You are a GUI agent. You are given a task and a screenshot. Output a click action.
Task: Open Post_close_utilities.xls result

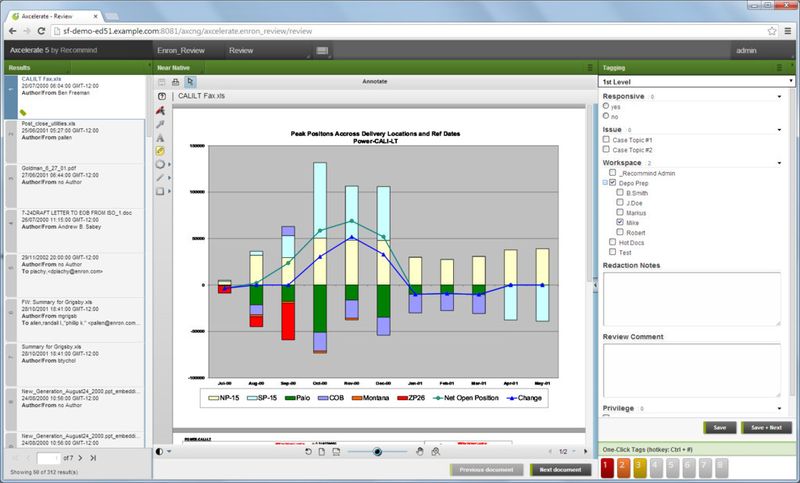[75, 141]
